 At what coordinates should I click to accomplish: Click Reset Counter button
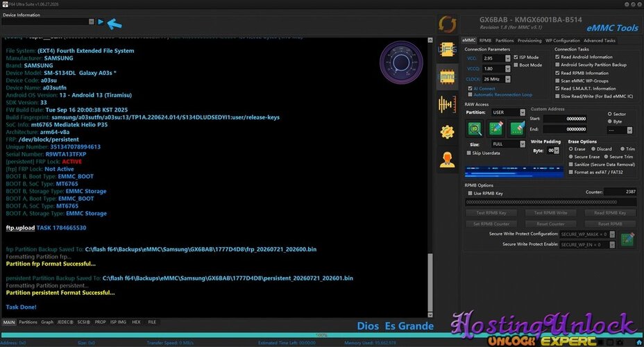pyautogui.click(x=550, y=223)
